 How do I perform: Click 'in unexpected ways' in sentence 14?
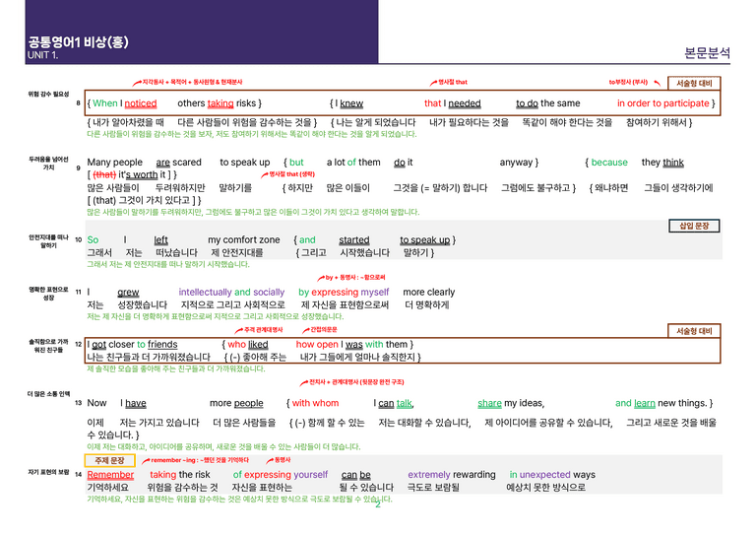pyautogui.click(x=552, y=475)
